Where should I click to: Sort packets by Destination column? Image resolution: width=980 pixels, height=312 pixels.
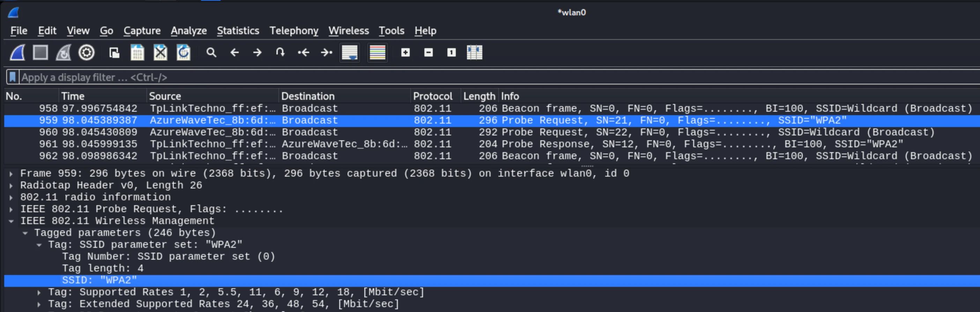pos(345,96)
